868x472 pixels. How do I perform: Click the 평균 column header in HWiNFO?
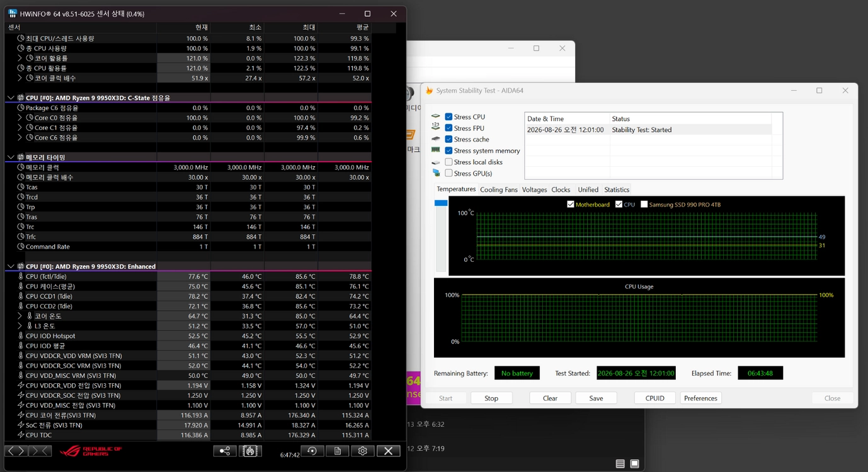point(345,28)
